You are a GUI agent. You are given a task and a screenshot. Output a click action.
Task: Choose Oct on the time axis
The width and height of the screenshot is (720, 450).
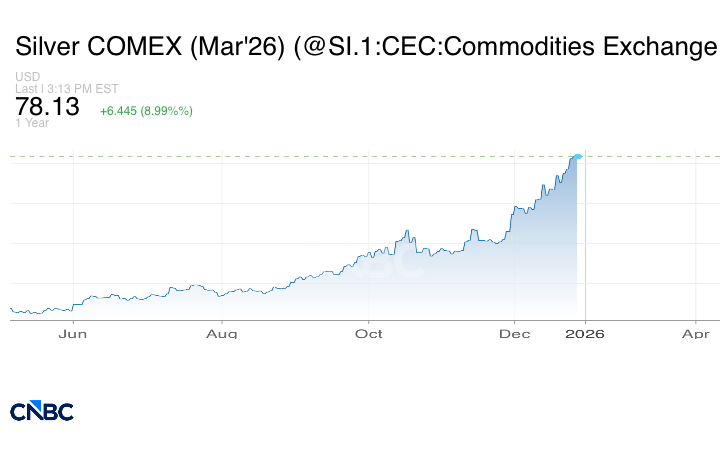click(370, 332)
